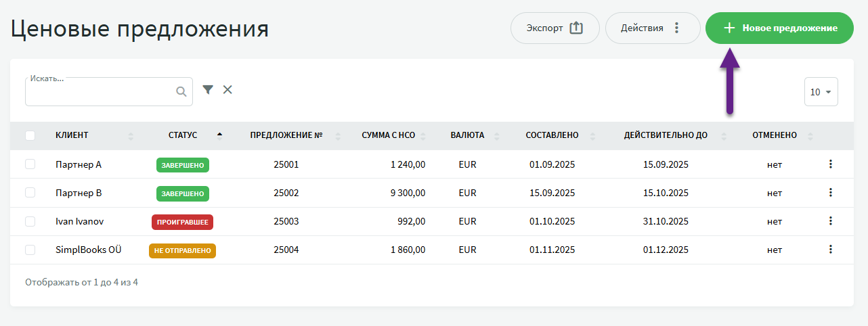Open row actions for Ivan Ivanov
Screen dimensions: 868x326
830,221
